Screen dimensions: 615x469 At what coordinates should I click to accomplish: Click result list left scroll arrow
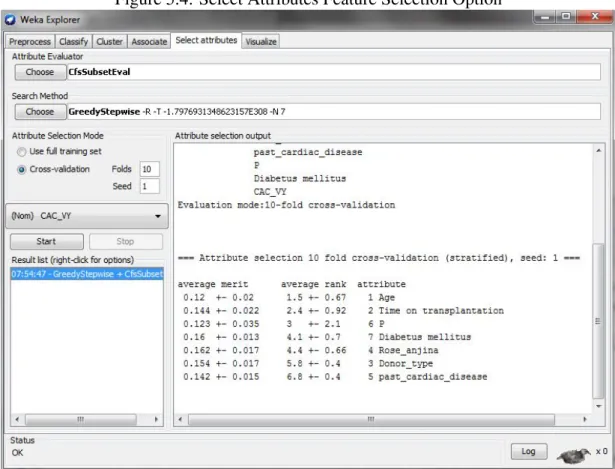(17, 419)
